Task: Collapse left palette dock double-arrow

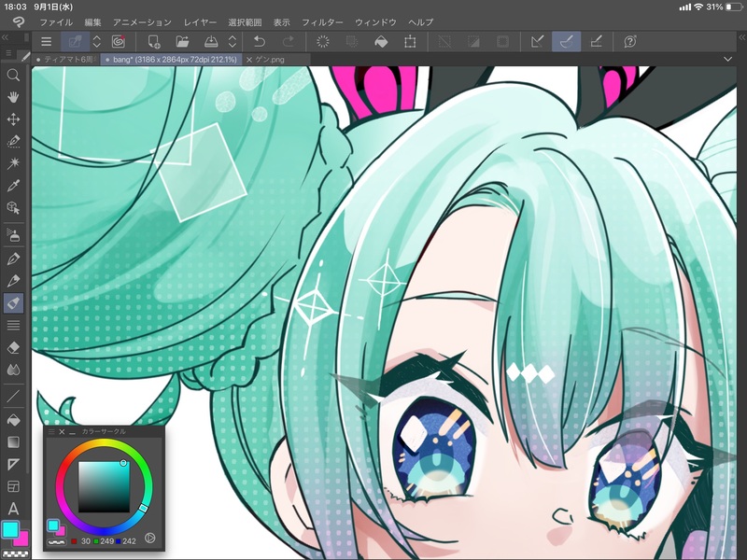Action: coord(5,37)
